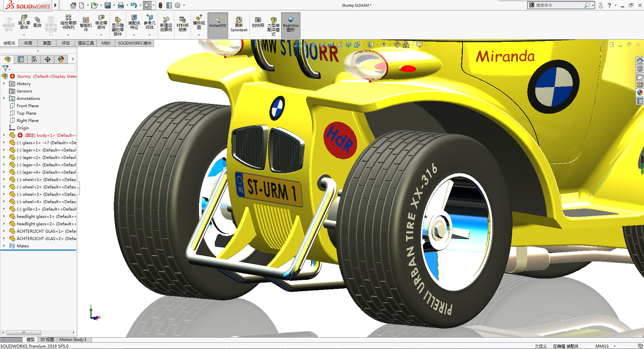
Task: Click the Home icon in the quick access toolbar
Action: 73,5
